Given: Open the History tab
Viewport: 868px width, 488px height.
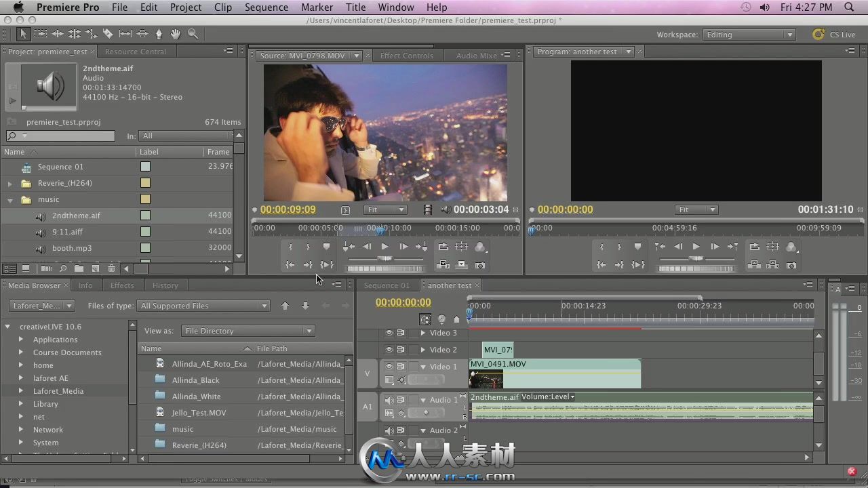Looking at the screenshot, I should coord(165,285).
